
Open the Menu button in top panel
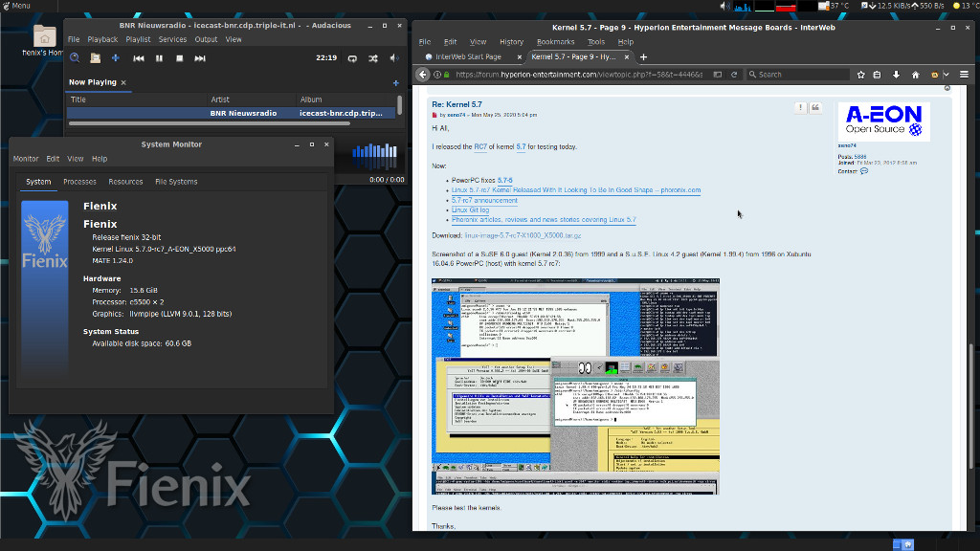click(16, 6)
